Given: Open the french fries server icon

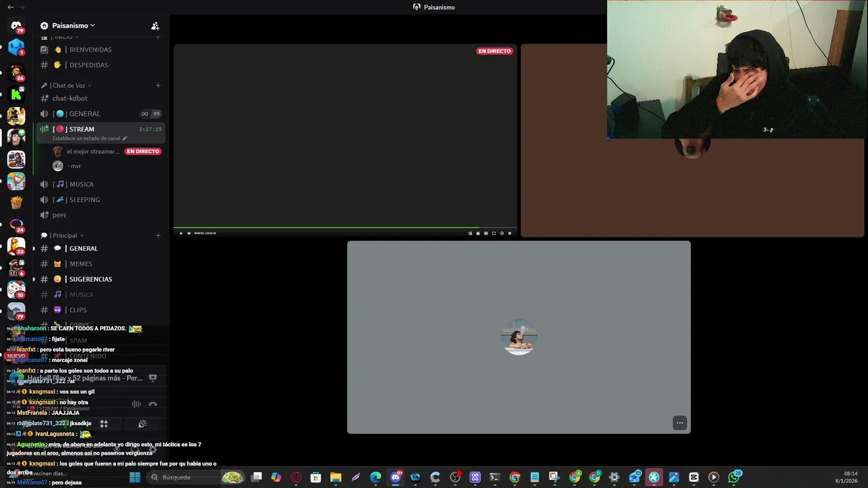Looking at the screenshot, I should 16,203.
